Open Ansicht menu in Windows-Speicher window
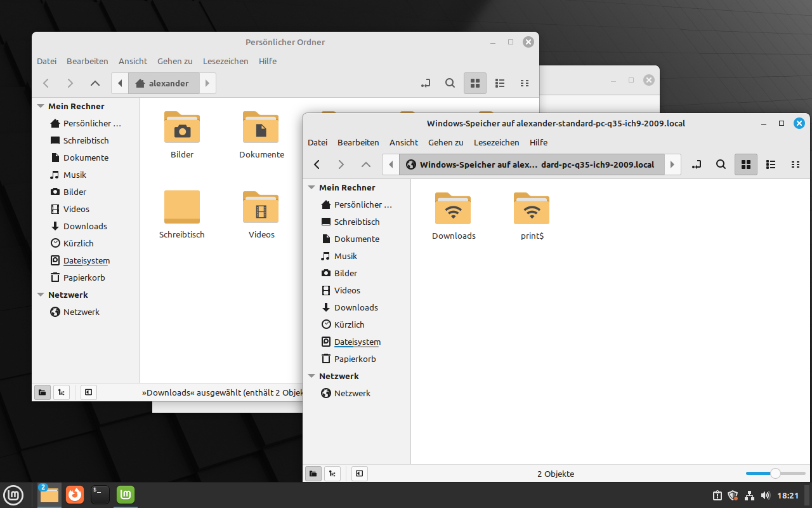The height and width of the screenshot is (508, 812). 404,142
